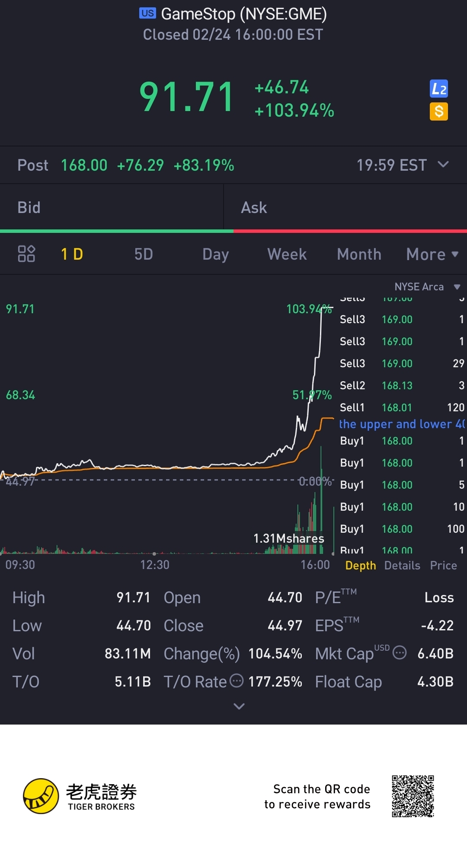
Task: Tap the 1.31Mshares volume label
Action: tap(288, 538)
